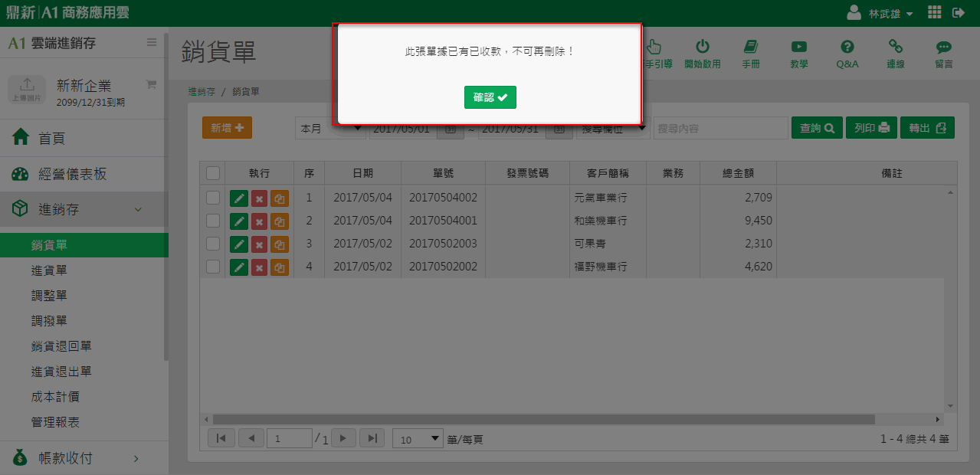The height and width of the screenshot is (475, 980).
Task: Click the 搜尋內容 search input field
Action: (x=720, y=129)
